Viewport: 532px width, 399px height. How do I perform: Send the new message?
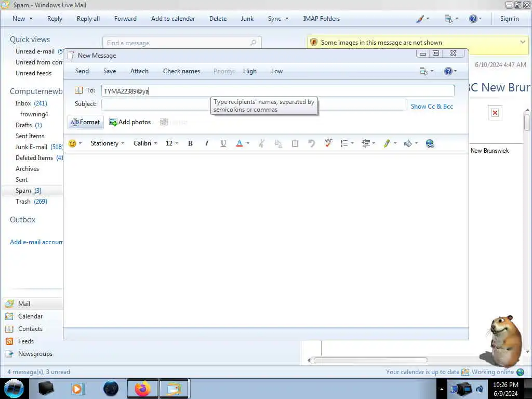[82, 71]
